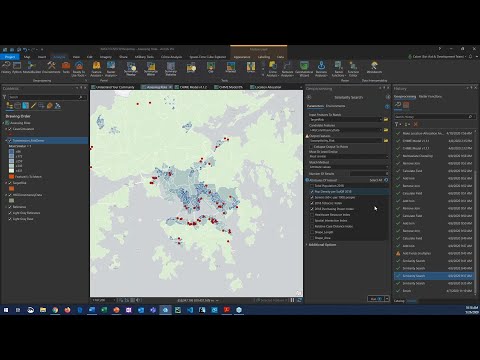480x360 pixels.
Task: Switch Contents to List By Editing
Action: (33, 106)
